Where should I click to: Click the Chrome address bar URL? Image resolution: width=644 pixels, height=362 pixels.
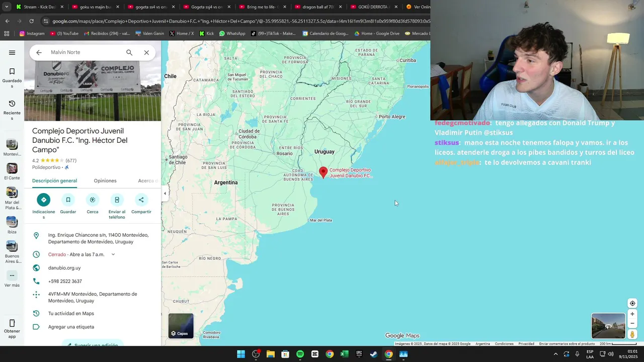[x=240, y=21]
